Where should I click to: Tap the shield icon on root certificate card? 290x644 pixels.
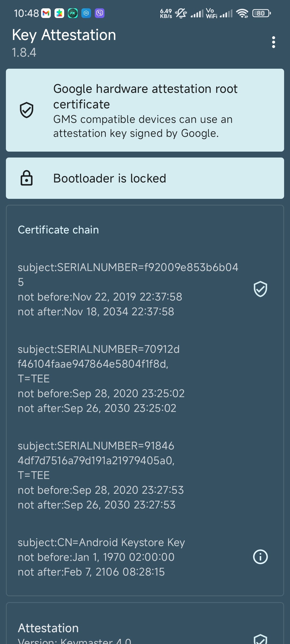[27, 110]
